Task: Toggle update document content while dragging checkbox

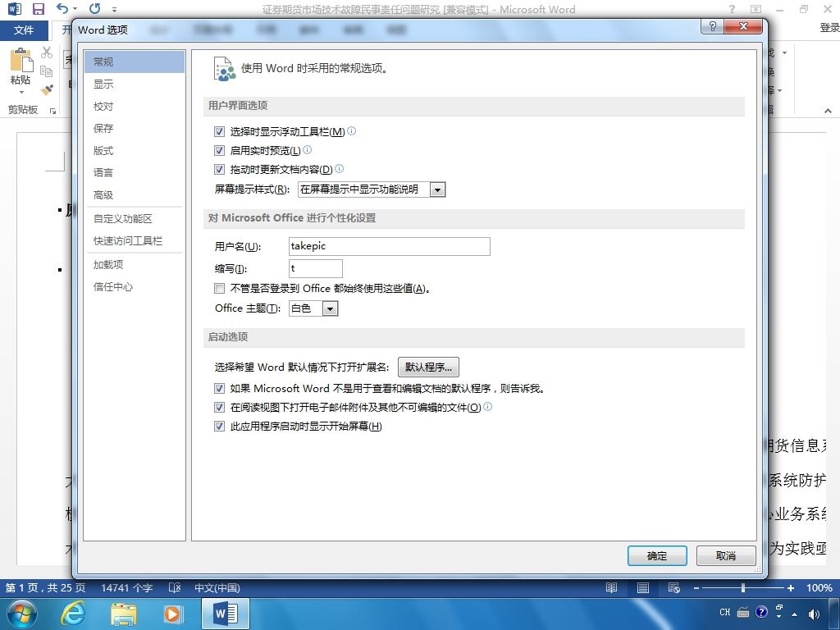Action: (x=219, y=169)
